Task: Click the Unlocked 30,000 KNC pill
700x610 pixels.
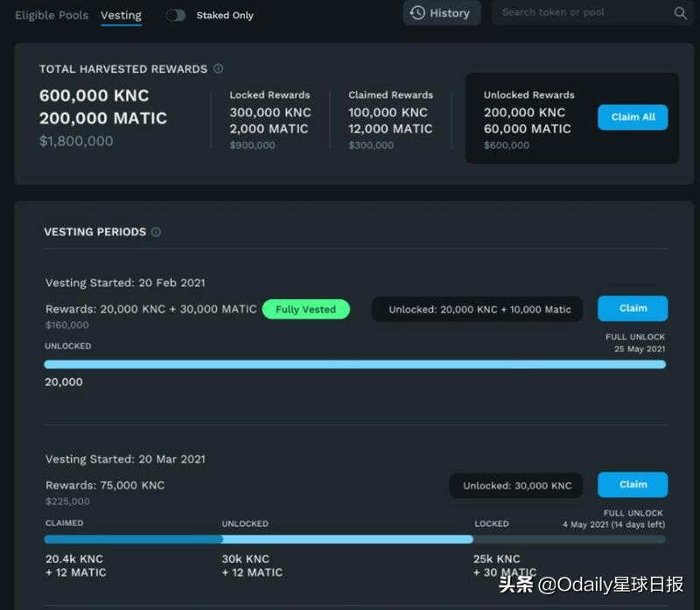Action: pos(515,485)
